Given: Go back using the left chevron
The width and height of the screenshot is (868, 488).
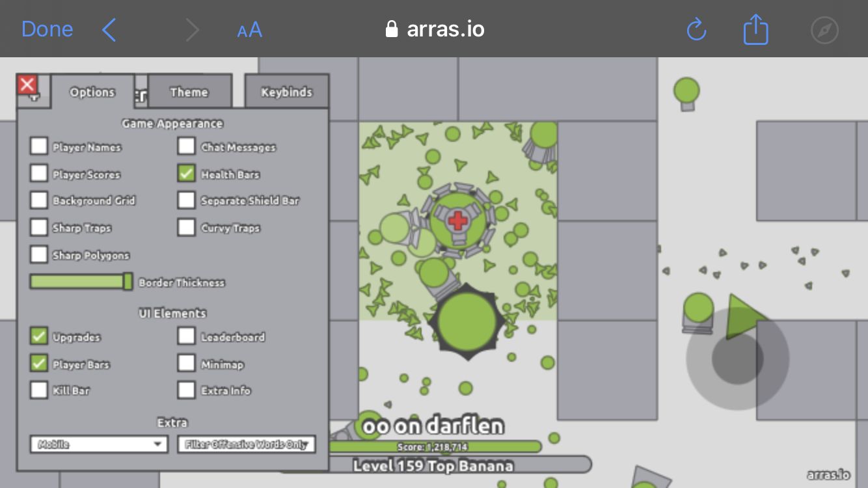Looking at the screenshot, I should (x=109, y=30).
